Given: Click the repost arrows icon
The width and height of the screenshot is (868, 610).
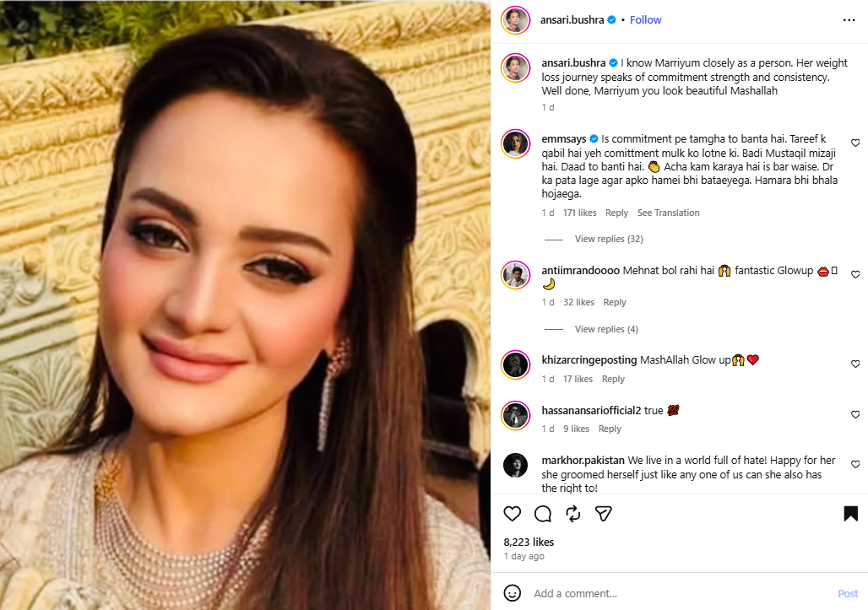Looking at the screenshot, I should (x=572, y=513).
